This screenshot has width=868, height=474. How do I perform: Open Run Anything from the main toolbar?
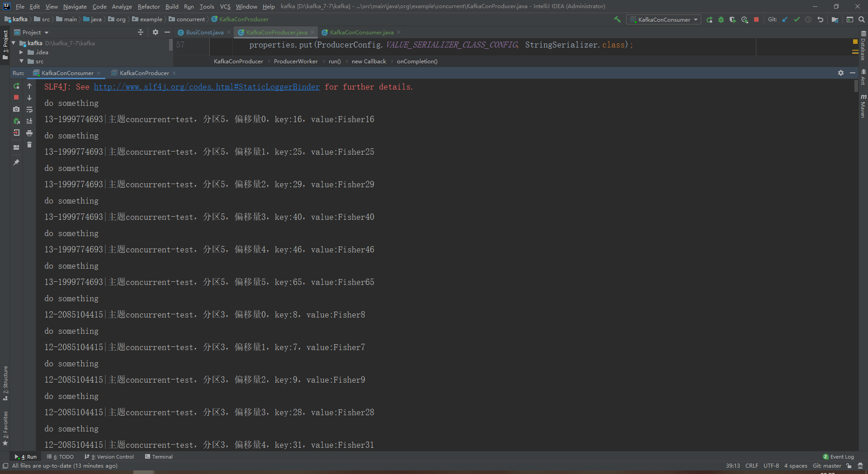tap(850, 19)
